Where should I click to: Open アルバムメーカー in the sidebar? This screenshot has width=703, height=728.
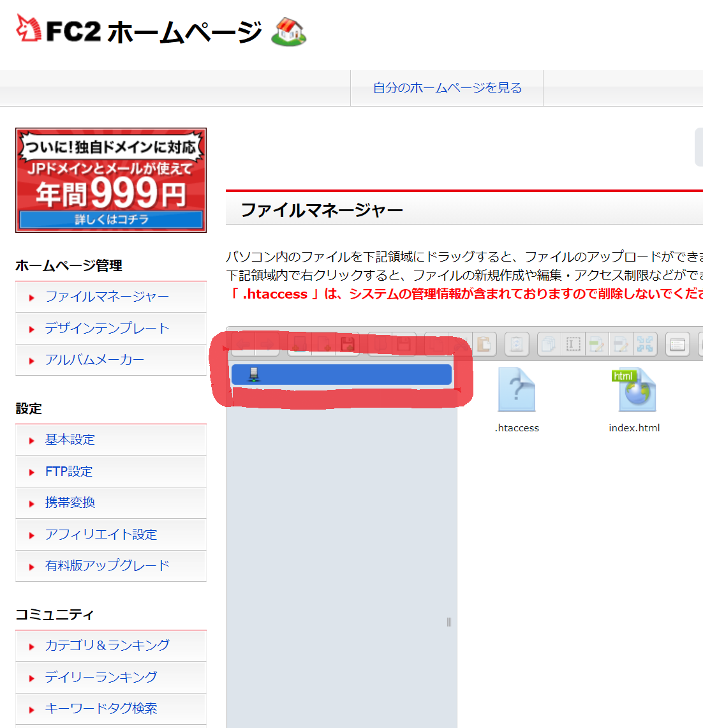point(94,360)
